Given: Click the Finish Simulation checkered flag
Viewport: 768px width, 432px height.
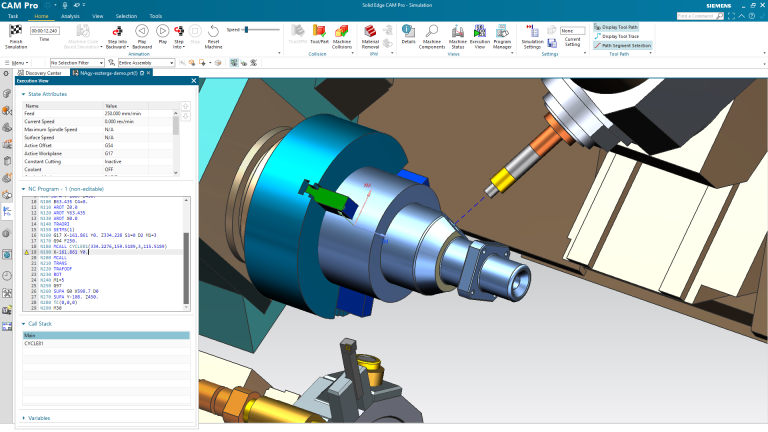Looking at the screenshot, I should click(16, 31).
